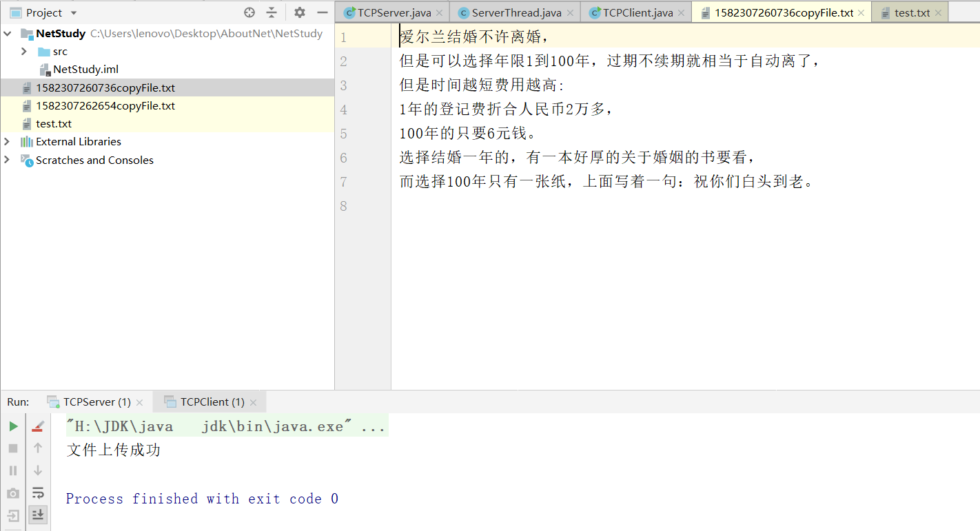This screenshot has height=531, width=980.
Task: Switch to ServerThread.java editor tab
Action: point(516,12)
